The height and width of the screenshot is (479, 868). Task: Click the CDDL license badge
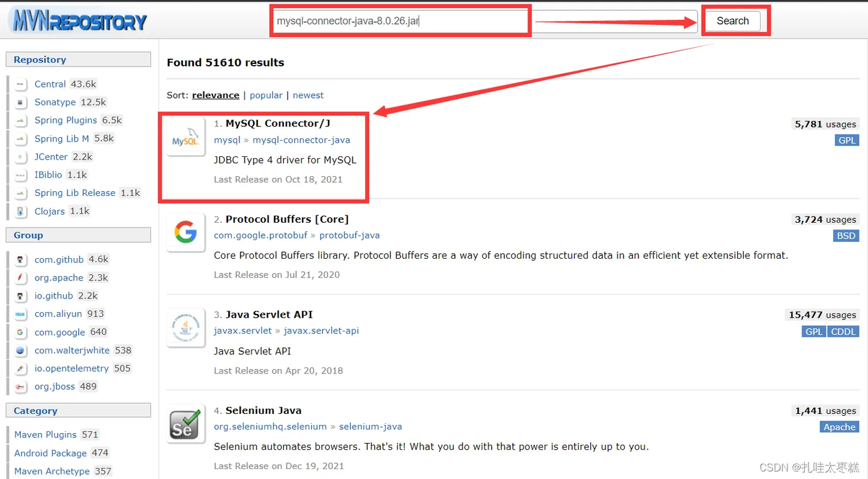coord(843,331)
